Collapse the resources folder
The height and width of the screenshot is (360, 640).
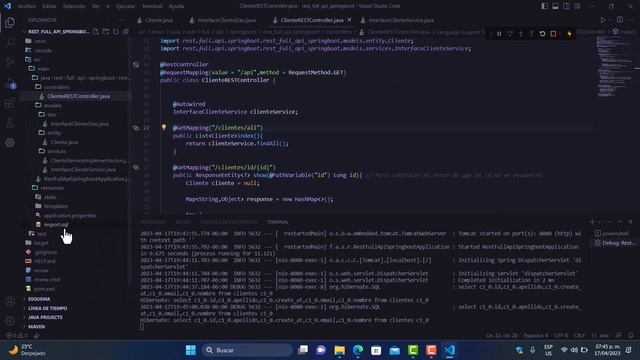click(52, 188)
